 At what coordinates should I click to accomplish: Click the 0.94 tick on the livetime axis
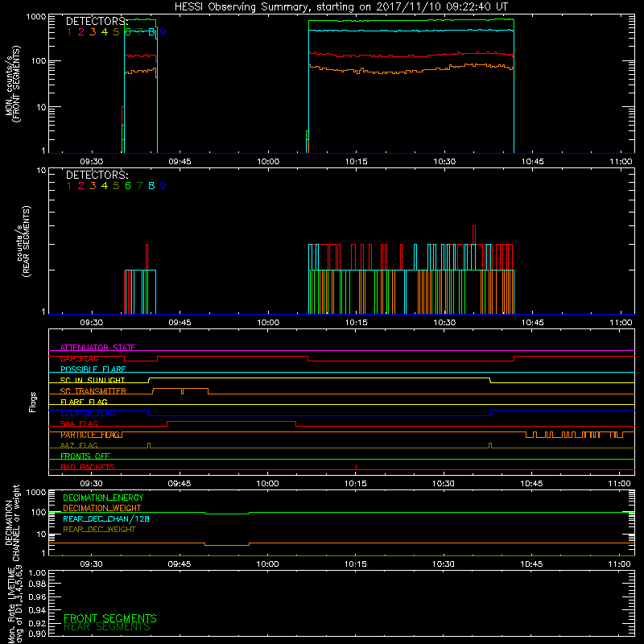37,609
